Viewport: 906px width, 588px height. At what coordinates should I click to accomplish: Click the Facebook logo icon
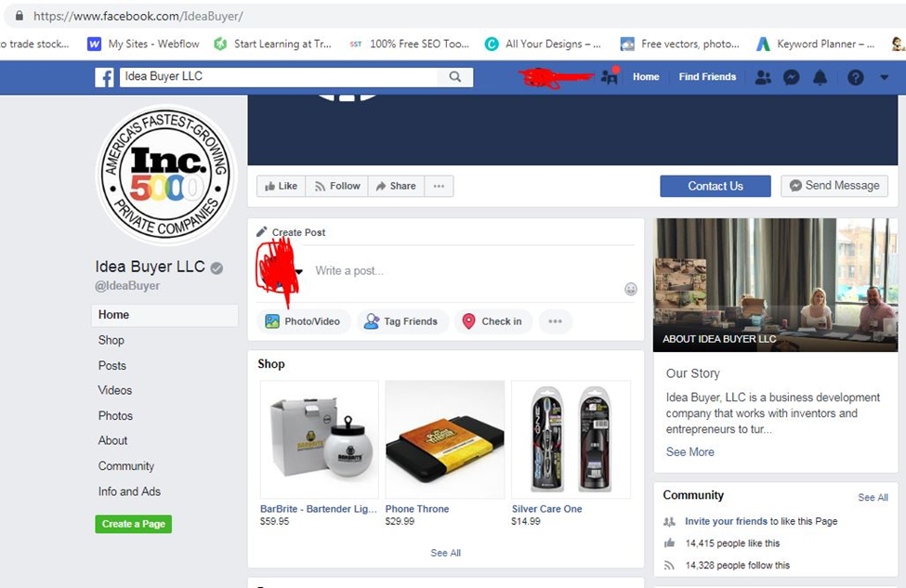click(105, 77)
